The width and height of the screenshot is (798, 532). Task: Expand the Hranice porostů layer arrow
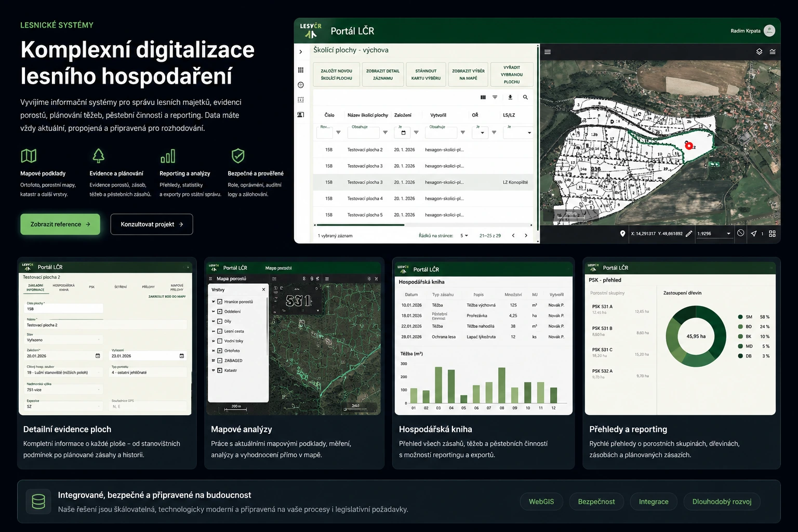click(214, 302)
